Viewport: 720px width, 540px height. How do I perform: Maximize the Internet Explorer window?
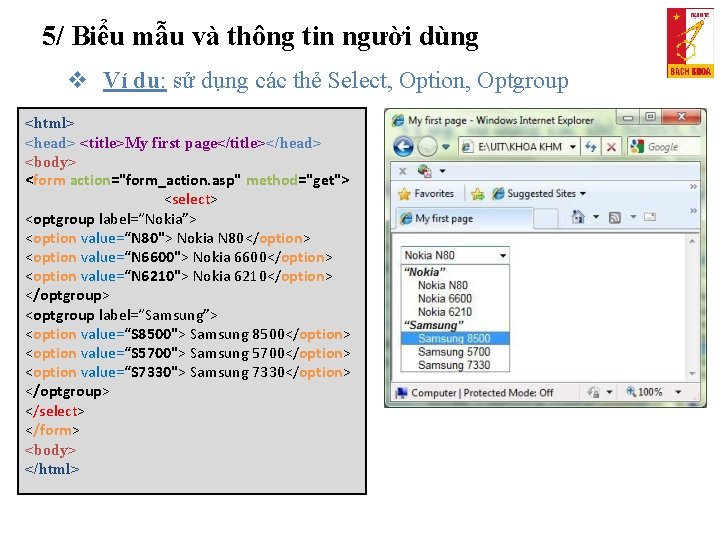pos(650,118)
